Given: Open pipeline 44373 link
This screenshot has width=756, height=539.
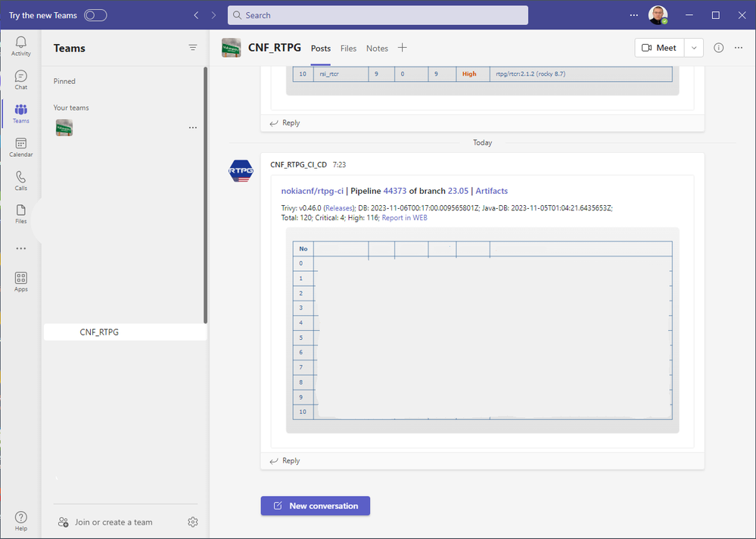Looking at the screenshot, I should point(395,191).
